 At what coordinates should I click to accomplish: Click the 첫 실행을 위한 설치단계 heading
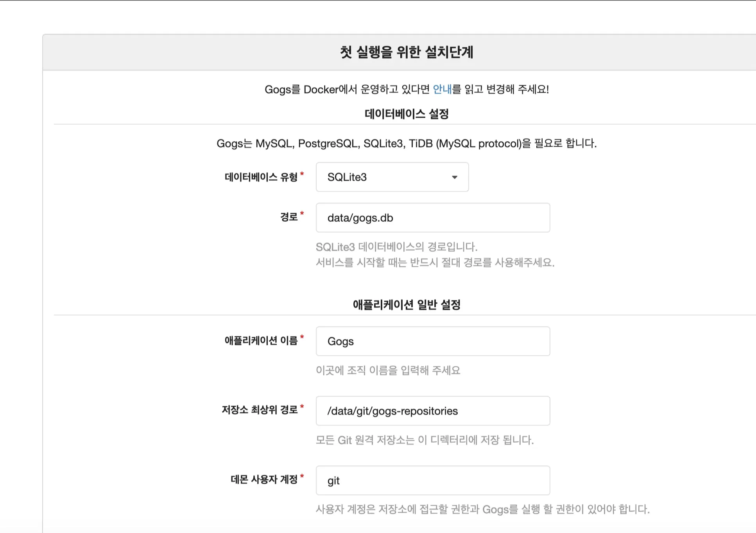click(407, 52)
